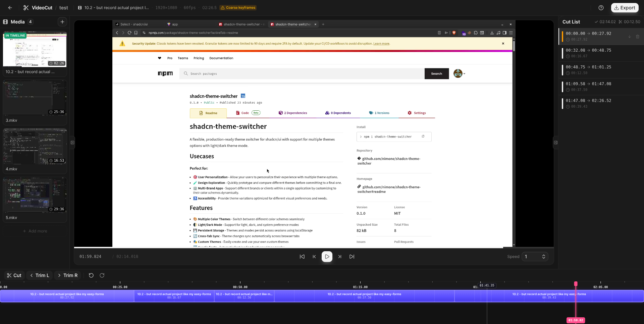Select cut 00:48.75 → 01:01.25

coord(601,70)
